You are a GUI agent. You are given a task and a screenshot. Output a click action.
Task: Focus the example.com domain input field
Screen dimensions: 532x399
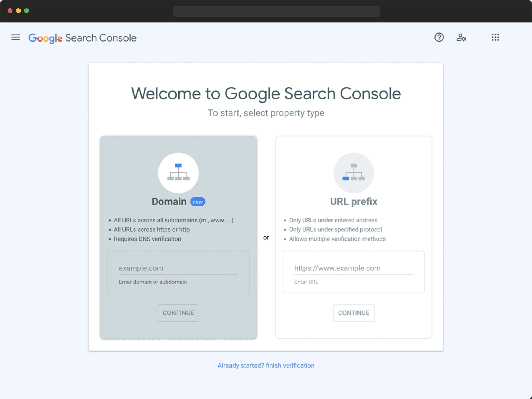pyautogui.click(x=178, y=268)
